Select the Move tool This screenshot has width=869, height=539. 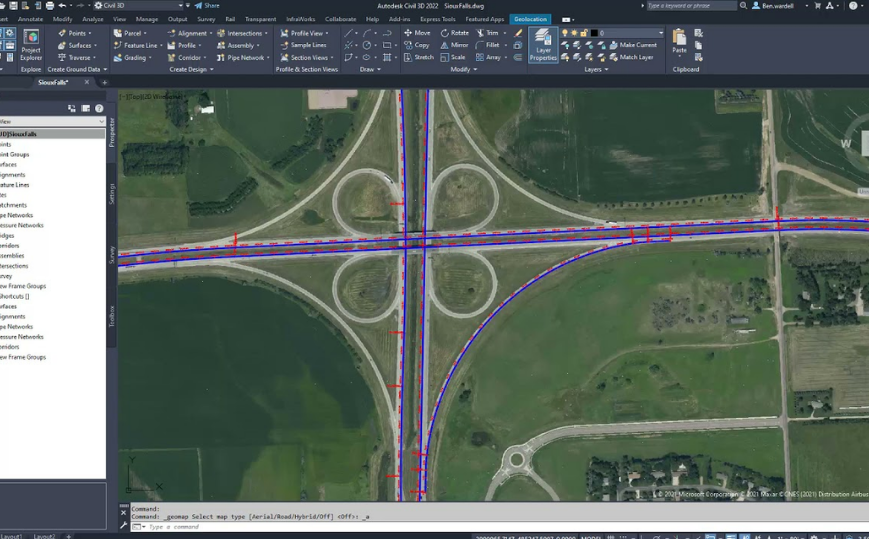point(417,33)
